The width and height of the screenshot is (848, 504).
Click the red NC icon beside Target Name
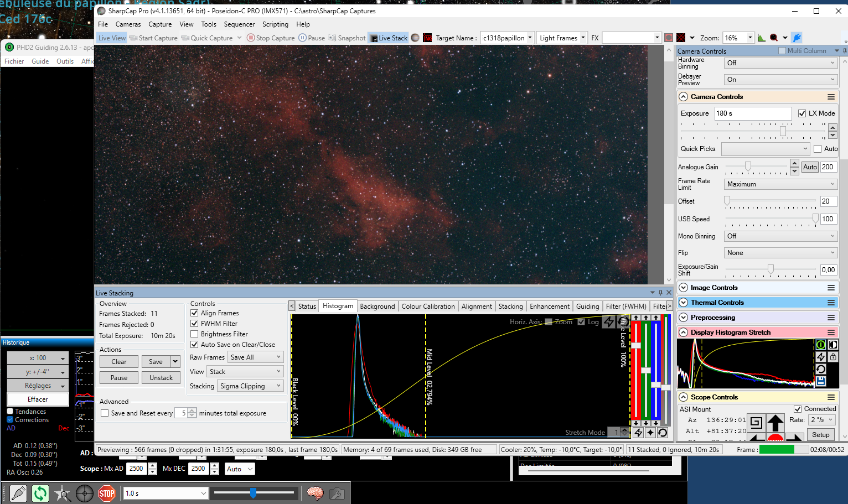pyautogui.click(x=427, y=38)
